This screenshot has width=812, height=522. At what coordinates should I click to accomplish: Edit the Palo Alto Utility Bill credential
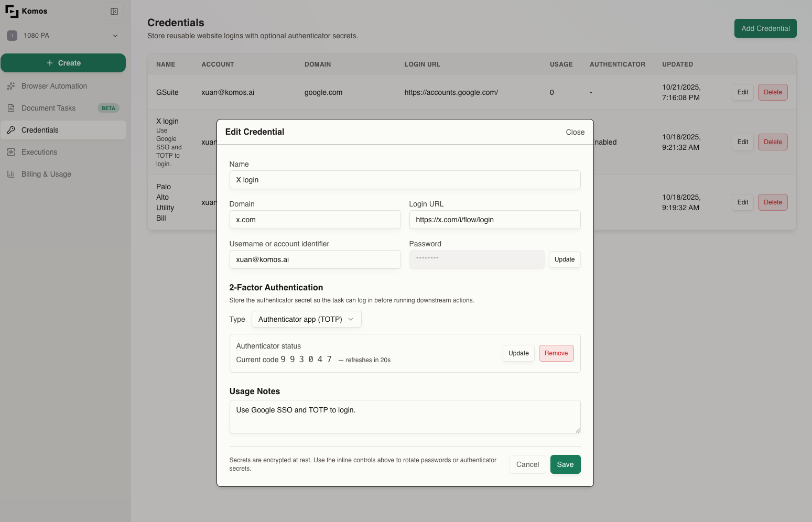point(743,202)
